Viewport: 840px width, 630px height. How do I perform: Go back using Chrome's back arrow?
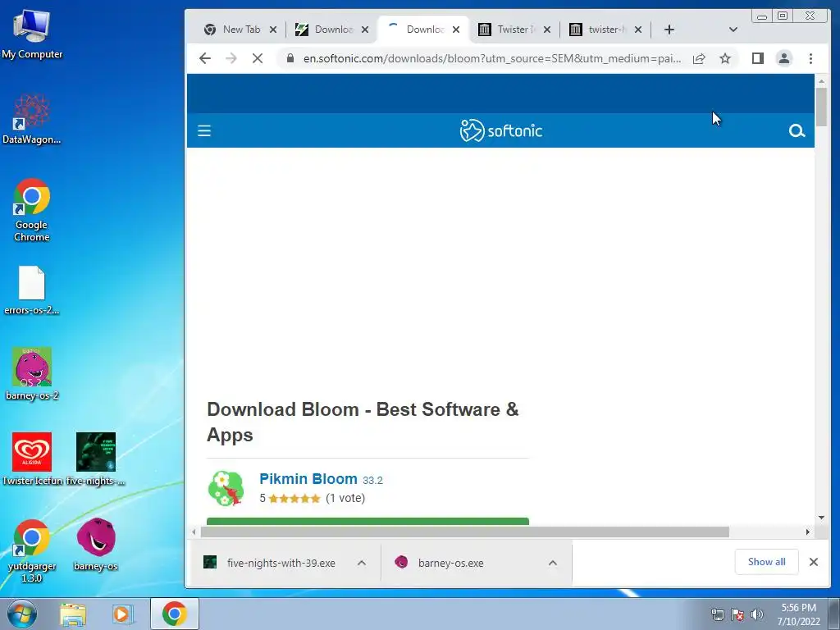(x=205, y=58)
